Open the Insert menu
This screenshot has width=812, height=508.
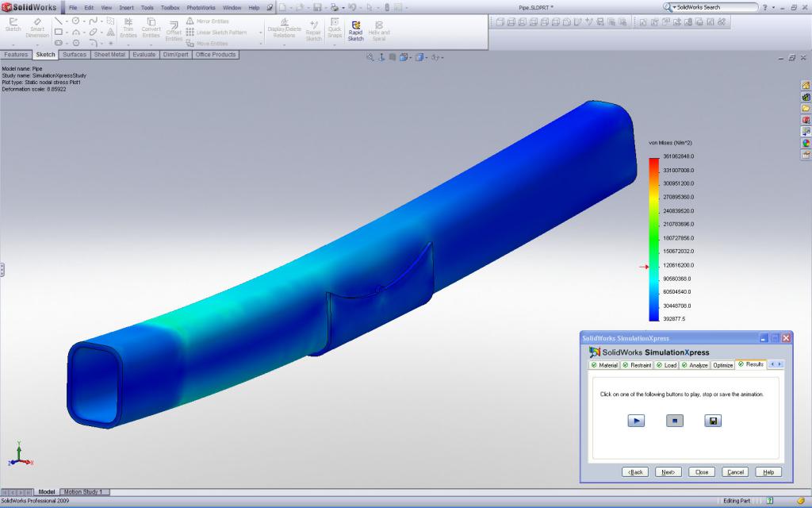click(x=126, y=8)
